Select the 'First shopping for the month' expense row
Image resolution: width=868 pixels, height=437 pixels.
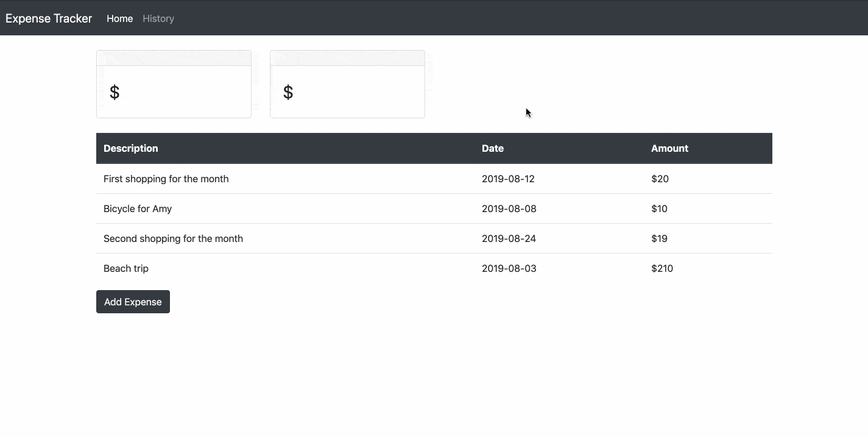[x=166, y=179]
